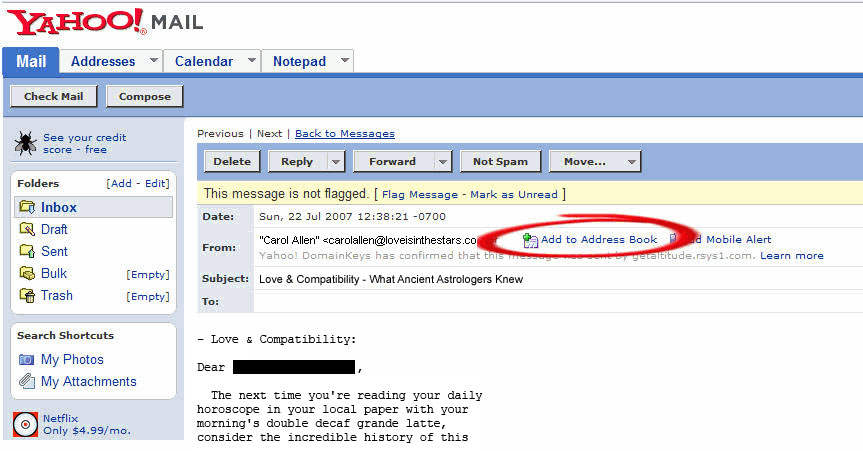The image size is (863, 451).
Task: Expand the Forward button dropdown arrow
Action: pos(443,162)
